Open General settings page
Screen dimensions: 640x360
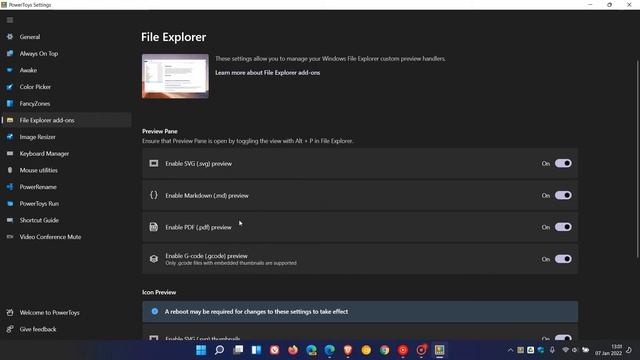click(x=65, y=37)
